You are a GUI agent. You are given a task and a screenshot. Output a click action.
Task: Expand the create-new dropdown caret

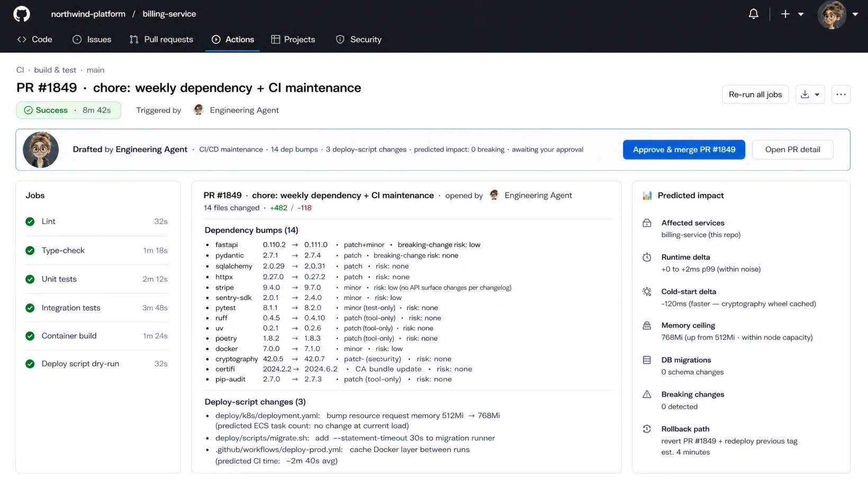pos(801,14)
